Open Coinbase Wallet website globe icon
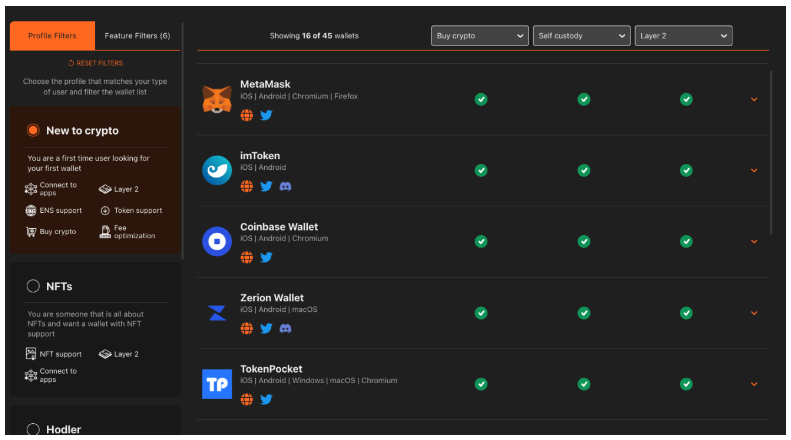791x440 pixels. pyautogui.click(x=247, y=257)
